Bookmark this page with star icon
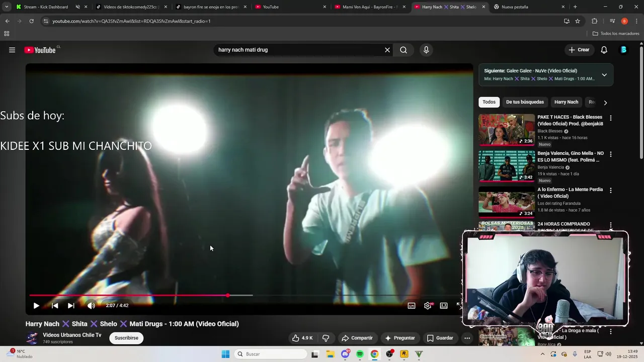Screen dimensions: 644x362 [578, 21]
